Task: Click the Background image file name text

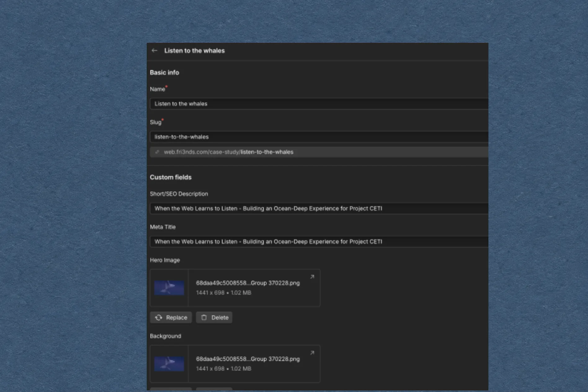Action: 248,359
